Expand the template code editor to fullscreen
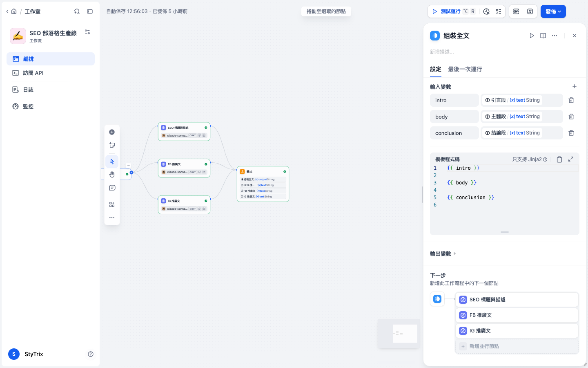 [571, 159]
